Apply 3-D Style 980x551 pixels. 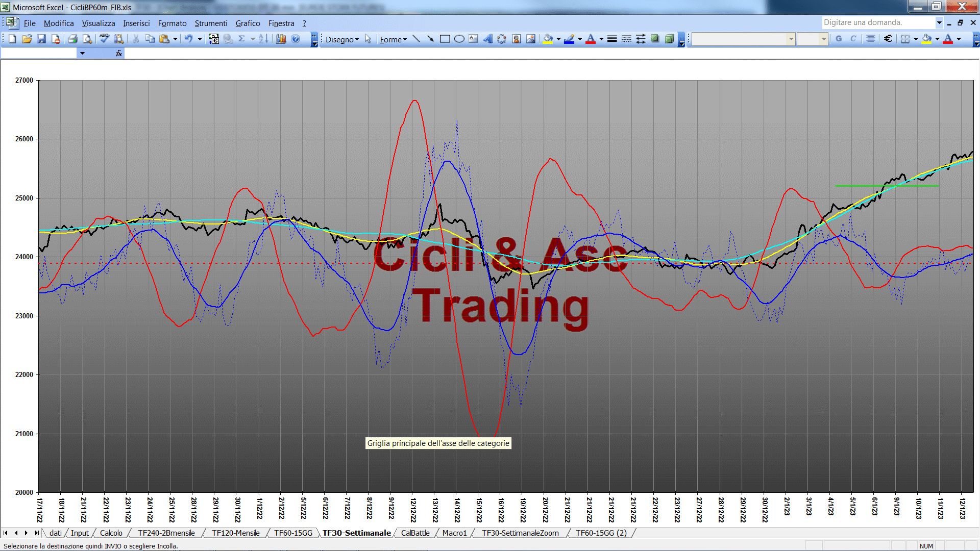(669, 39)
